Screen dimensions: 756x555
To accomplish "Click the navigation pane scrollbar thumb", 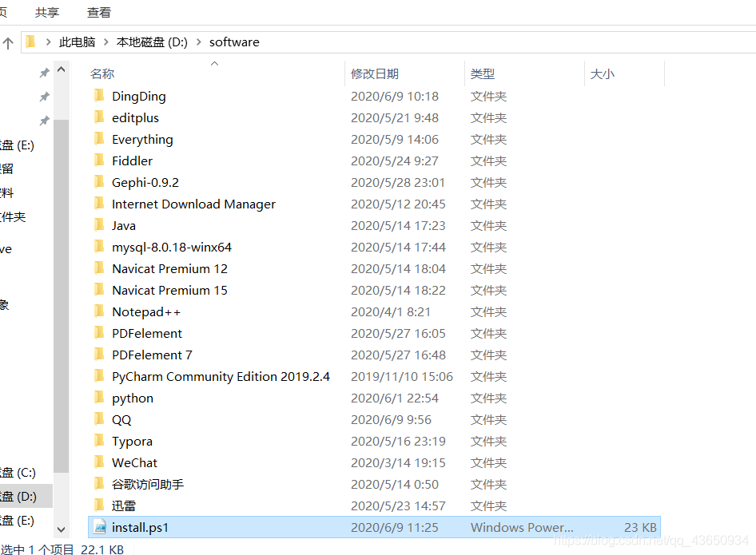I will (62, 295).
